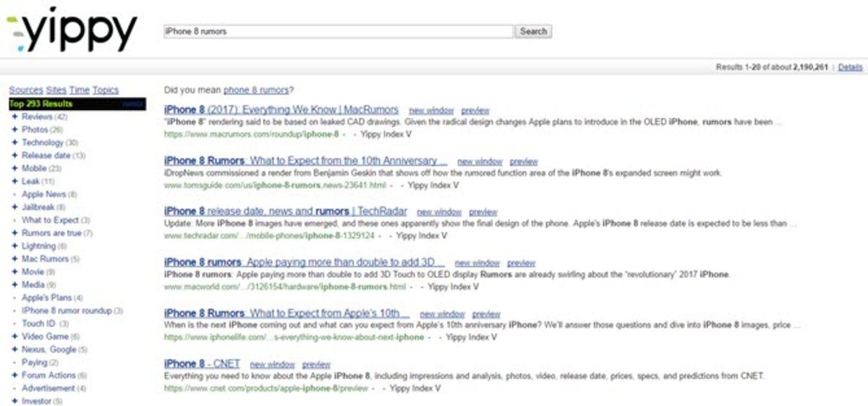Expand the Photos cluster
The height and width of the screenshot is (406, 868).
click(x=14, y=130)
